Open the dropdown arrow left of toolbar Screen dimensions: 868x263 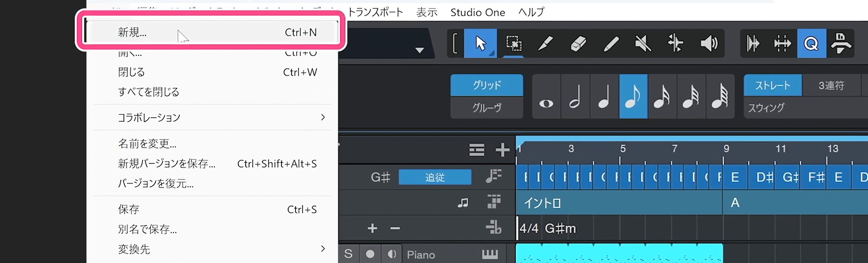coord(420,50)
